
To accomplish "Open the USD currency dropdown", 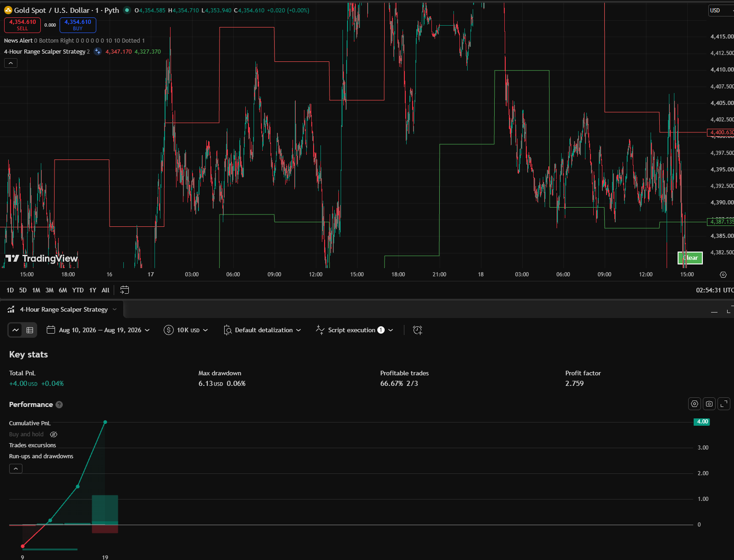I will [x=721, y=10].
